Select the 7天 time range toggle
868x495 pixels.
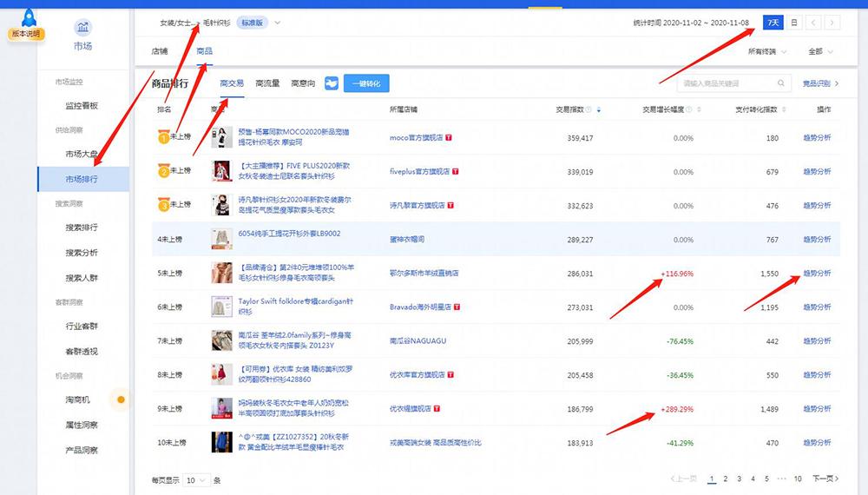[772, 23]
